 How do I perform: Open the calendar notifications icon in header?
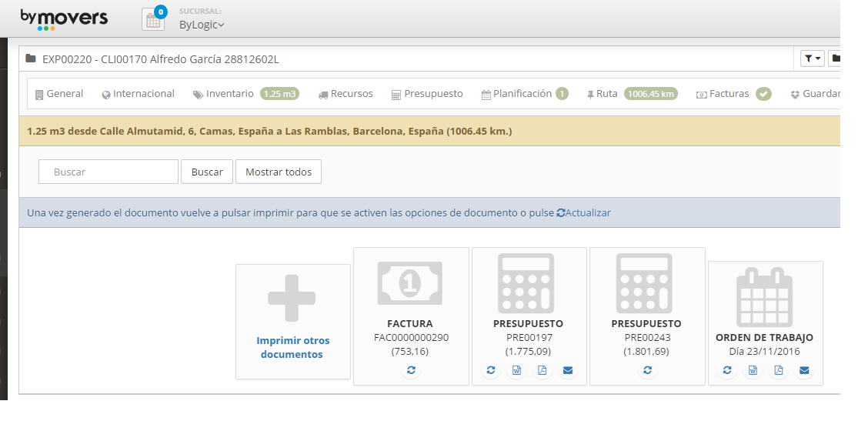[153, 20]
